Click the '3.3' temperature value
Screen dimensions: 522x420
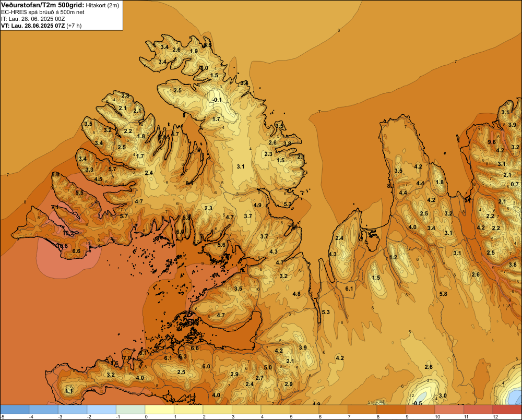click(x=89, y=170)
